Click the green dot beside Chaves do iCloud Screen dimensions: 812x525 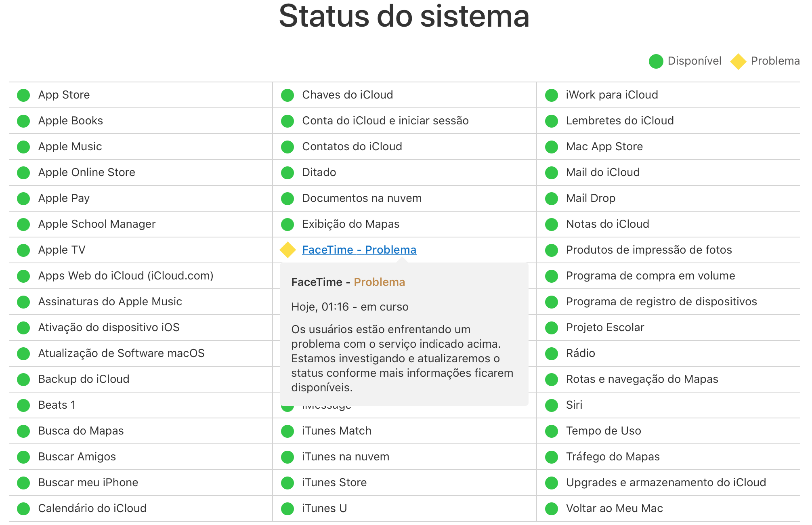(287, 95)
